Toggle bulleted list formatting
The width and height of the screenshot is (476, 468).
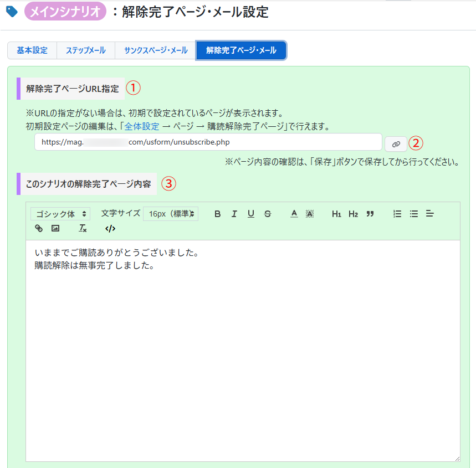413,214
